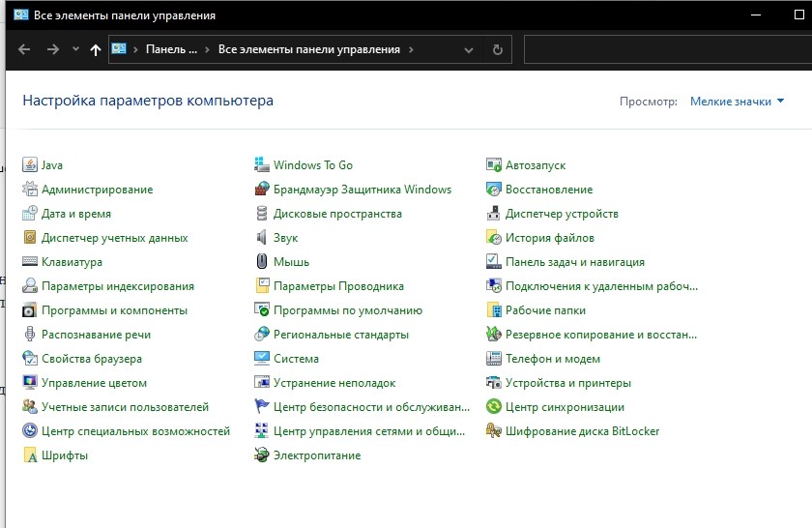Click the Control Panel search field
The width and height of the screenshot is (812, 528).
[667, 49]
